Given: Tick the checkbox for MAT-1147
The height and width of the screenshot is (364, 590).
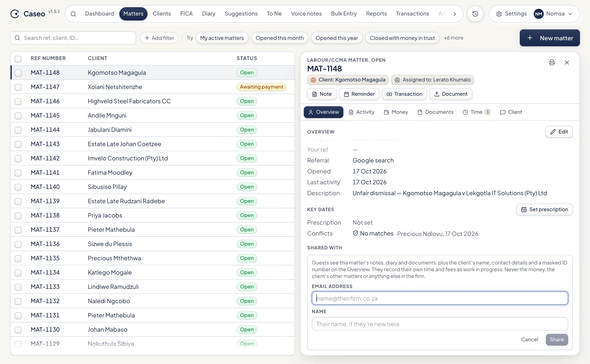Looking at the screenshot, I should (18, 87).
